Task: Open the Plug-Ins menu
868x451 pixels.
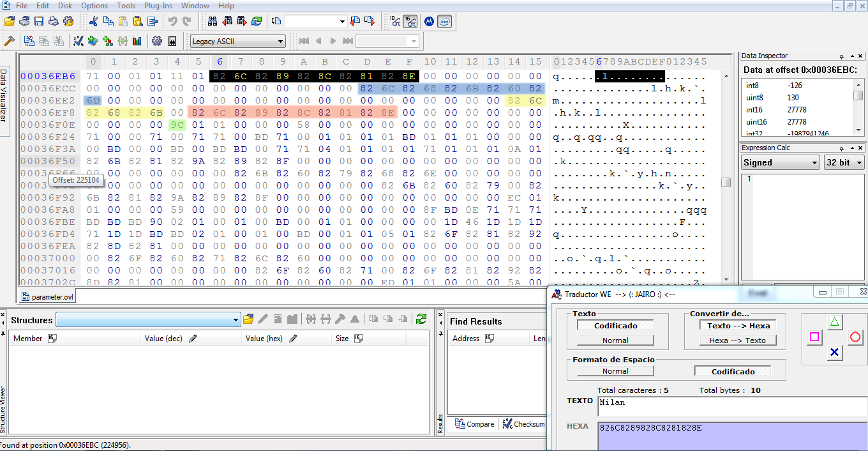Action: (x=159, y=6)
